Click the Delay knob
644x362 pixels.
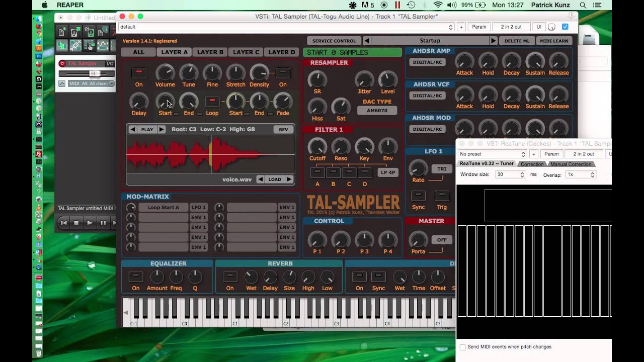139,102
